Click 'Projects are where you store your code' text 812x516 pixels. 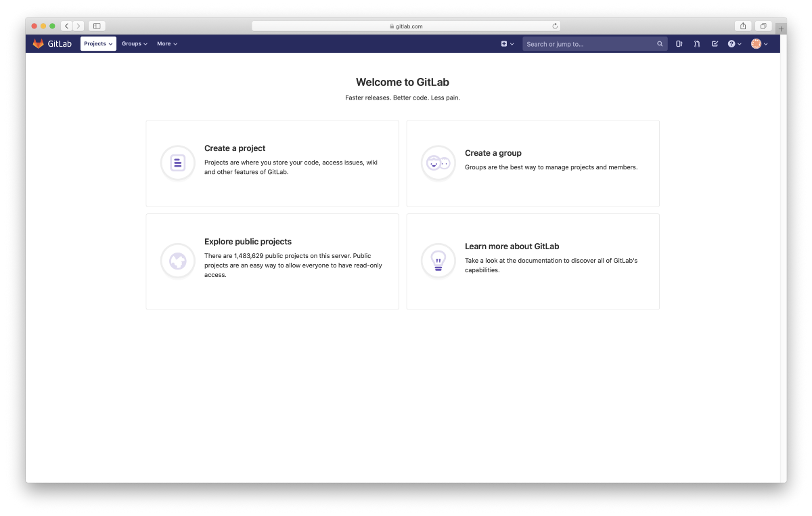pyautogui.click(x=291, y=167)
